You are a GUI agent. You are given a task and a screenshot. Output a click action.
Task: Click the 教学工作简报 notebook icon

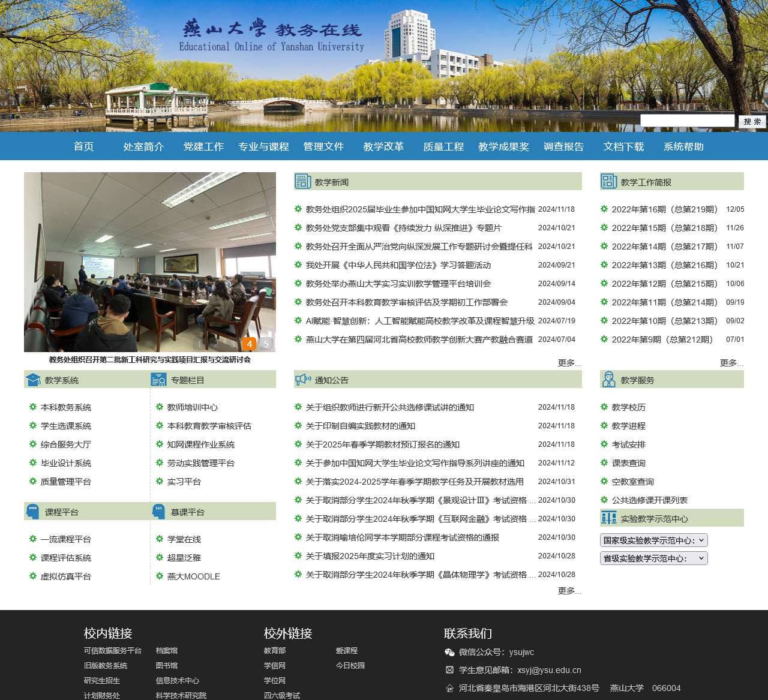pos(608,181)
